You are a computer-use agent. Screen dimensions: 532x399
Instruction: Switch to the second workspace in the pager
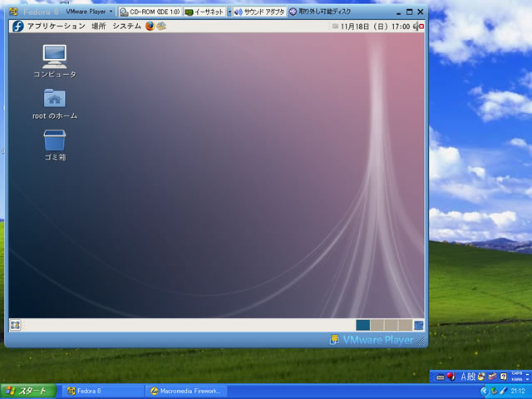click(377, 325)
